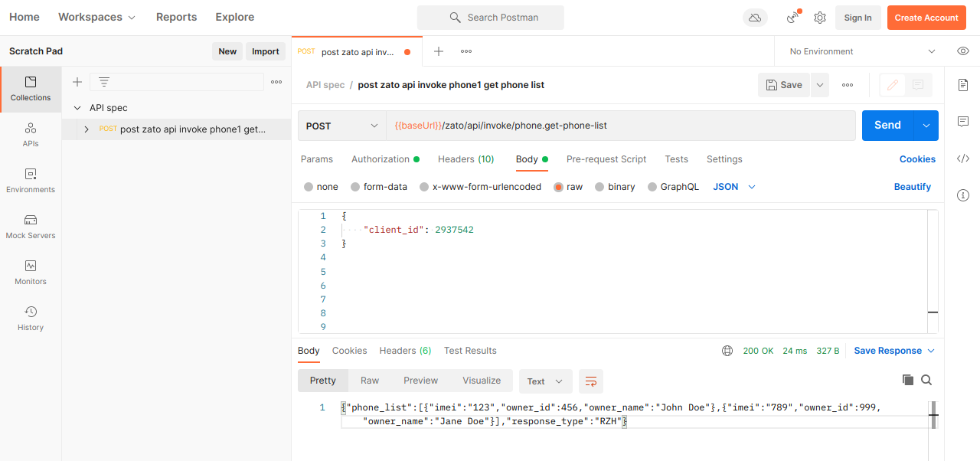This screenshot has width=980, height=461.
Task: Open Mock Servers in the sidebar
Action: (x=31, y=226)
